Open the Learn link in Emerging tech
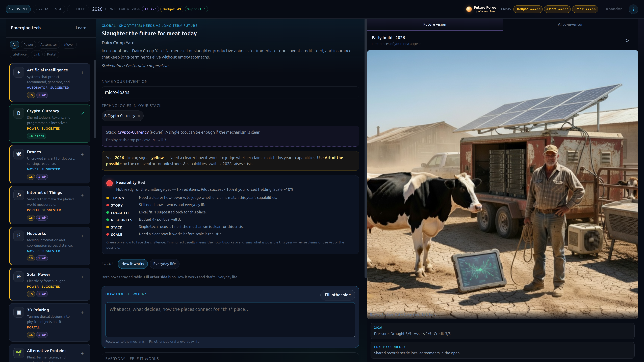The height and width of the screenshot is (362, 644). [81, 28]
